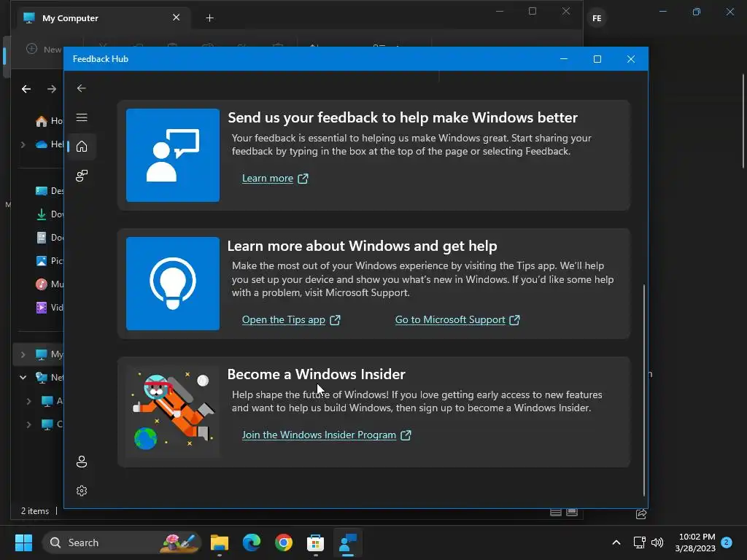Select the Home icon in Feedback Hub sidebar
Viewport: 747px width, 560px height.
click(82, 146)
